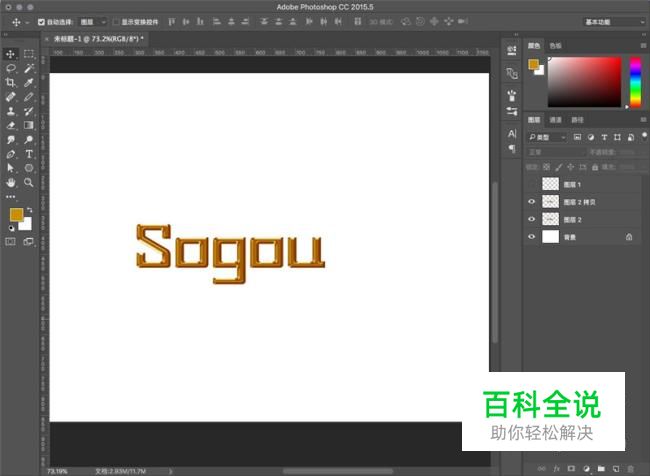The image size is (650, 476).
Task: Select the 图层 Layers tab
Action: click(534, 120)
